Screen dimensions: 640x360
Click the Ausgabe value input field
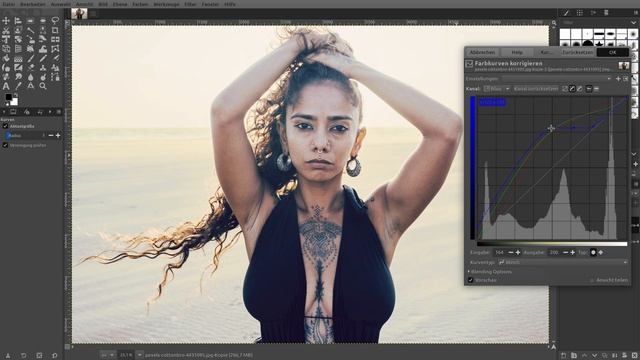(x=554, y=253)
